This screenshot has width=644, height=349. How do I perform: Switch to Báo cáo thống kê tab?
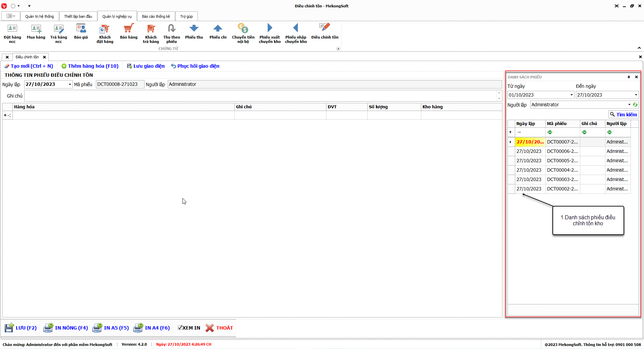click(x=156, y=16)
